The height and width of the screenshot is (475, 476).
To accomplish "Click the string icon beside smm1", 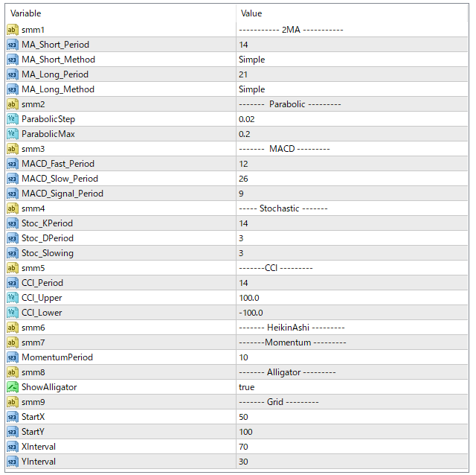I will click(x=12, y=30).
